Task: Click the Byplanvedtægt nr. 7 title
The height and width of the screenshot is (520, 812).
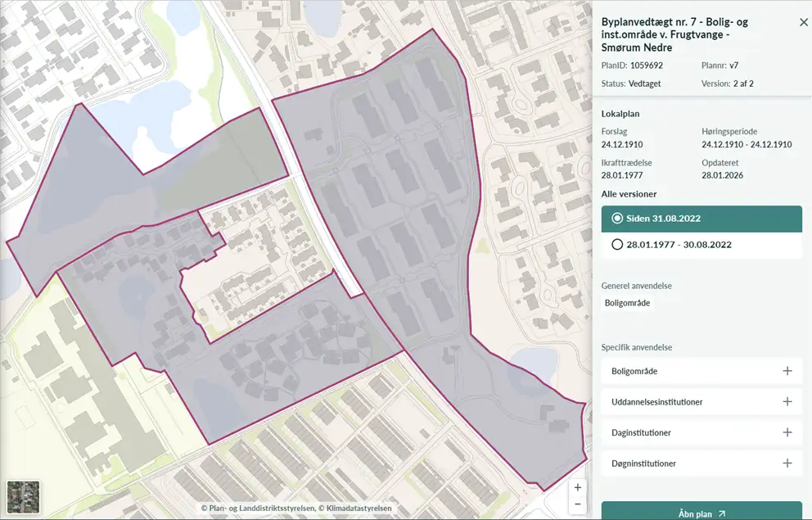Action: [675, 34]
